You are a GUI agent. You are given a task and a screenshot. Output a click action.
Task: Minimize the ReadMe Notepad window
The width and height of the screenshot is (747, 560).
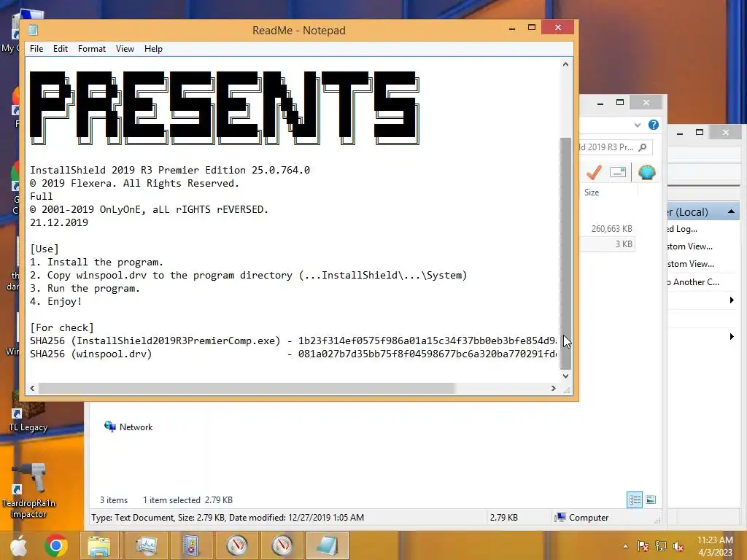click(512, 28)
